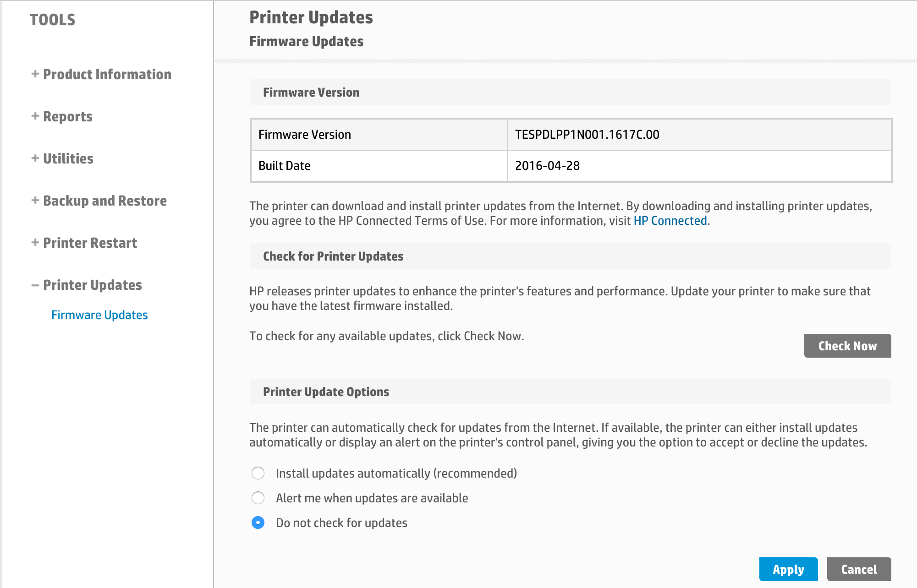Expand the Reports section
917x588 pixels.
click(x=67, y=116)
